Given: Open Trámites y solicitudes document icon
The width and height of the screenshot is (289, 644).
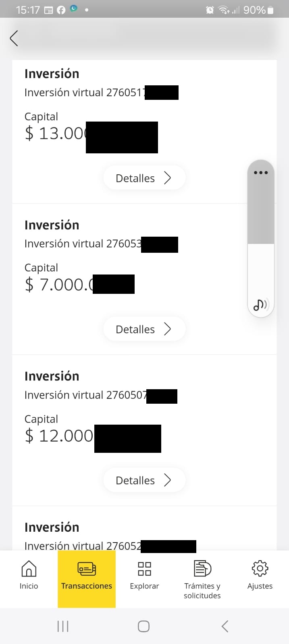Looking at the screenshot, I should click(202, 568).
